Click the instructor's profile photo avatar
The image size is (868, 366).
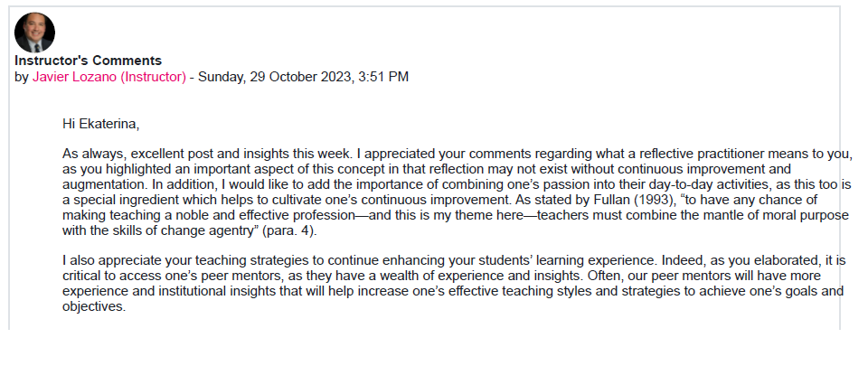pos(34,33)
